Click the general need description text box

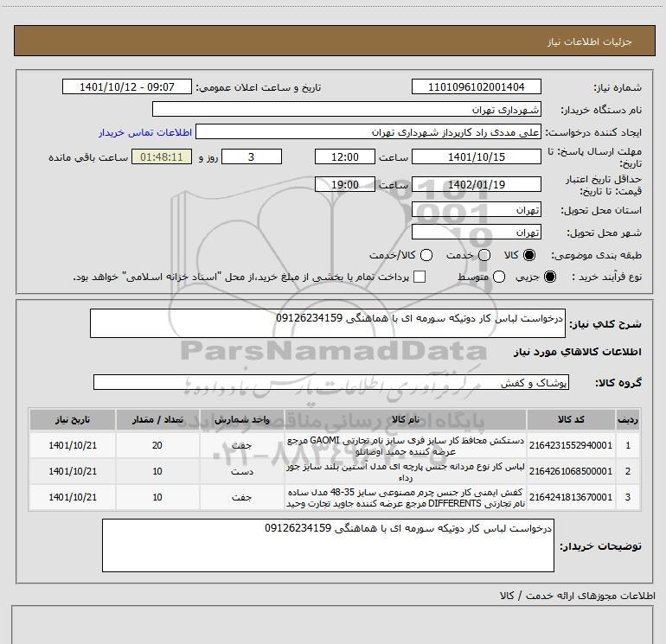[x=328, y=323]
